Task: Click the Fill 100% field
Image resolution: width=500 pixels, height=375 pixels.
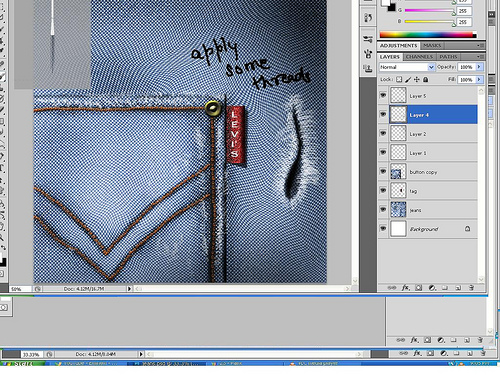Action: point(466,80)
